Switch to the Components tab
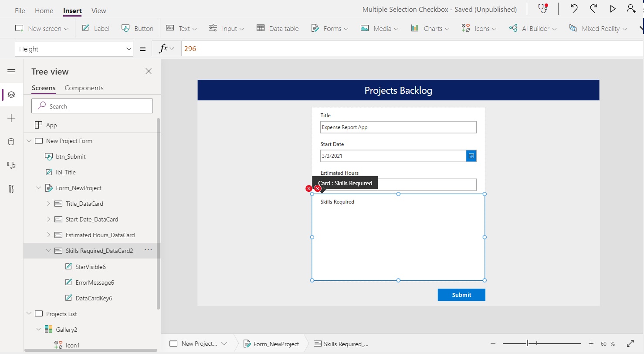644x354 pixels. click(x=84, y=88)
